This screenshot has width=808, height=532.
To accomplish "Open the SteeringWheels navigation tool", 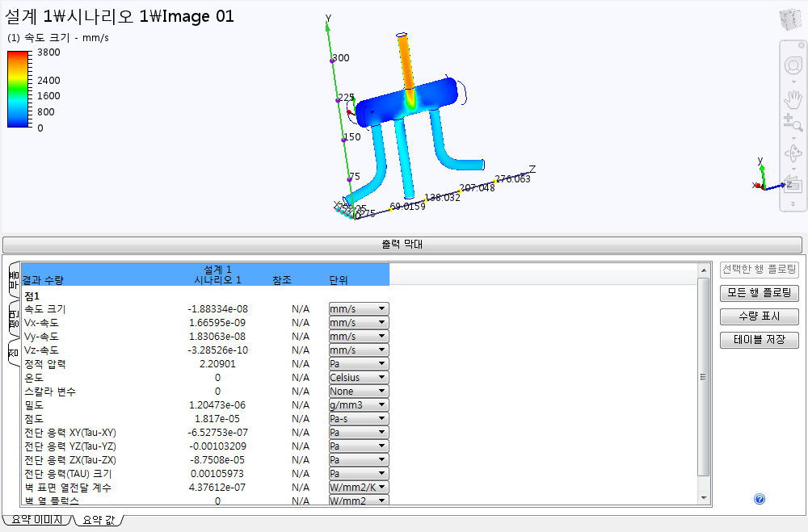I will 793,65.
